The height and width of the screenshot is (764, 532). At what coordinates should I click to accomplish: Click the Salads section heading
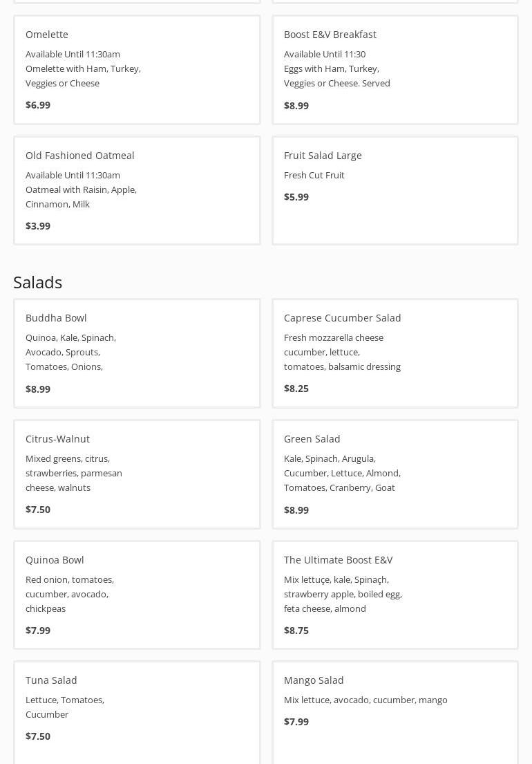coord(38,282)
